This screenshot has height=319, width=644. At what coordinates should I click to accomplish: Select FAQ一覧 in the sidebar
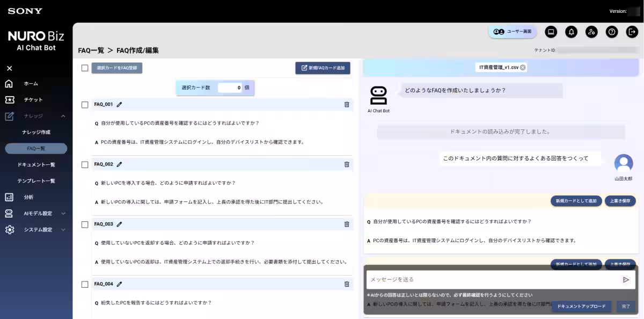[x=36, y=148]
